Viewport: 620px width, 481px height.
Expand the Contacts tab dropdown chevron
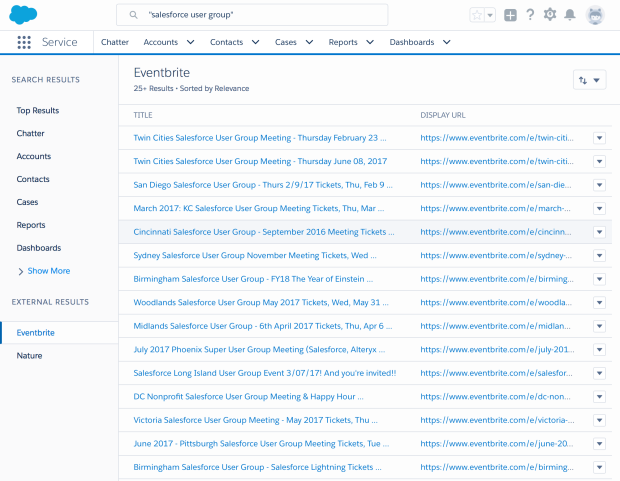tap(255, 42)
